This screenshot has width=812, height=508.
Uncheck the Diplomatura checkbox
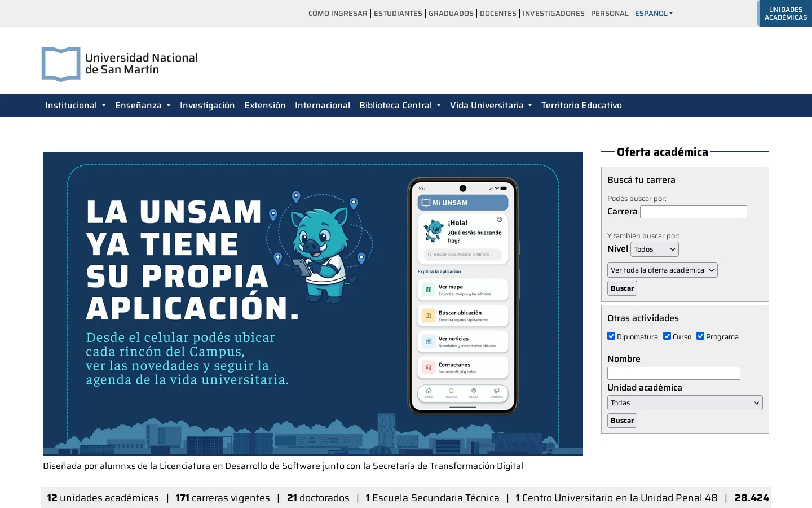[611, 336]
